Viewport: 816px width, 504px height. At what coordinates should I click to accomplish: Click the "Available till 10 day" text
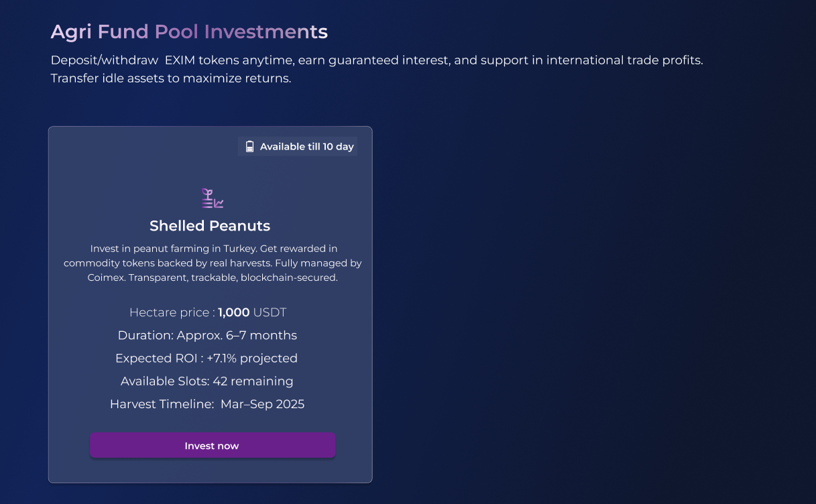coord(306,147)
